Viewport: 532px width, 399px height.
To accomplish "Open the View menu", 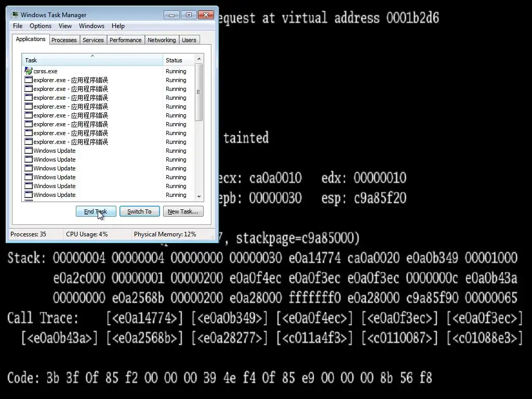I will click(x=65, y=26).
